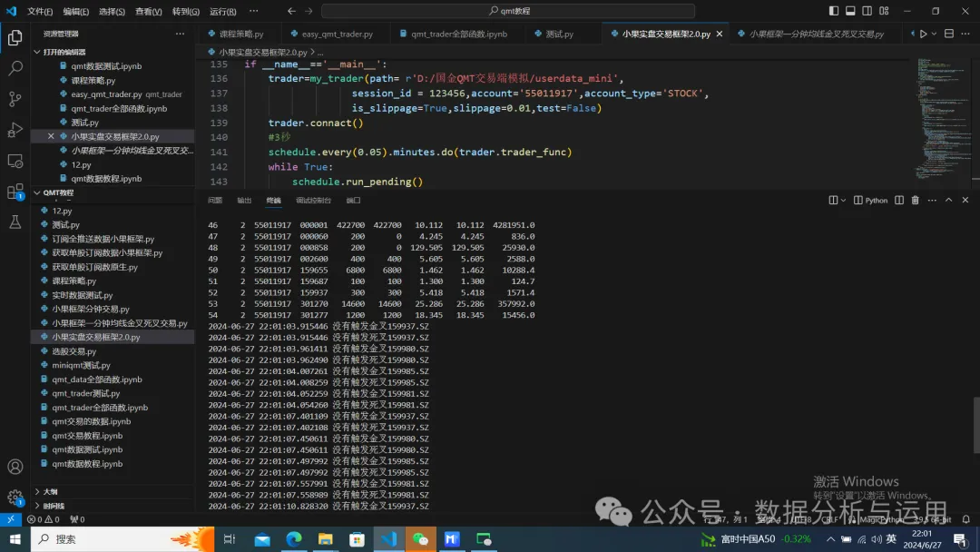Kill the terminal with trash icon
This screenshot has width=980, height=552.
coord(915,200)
